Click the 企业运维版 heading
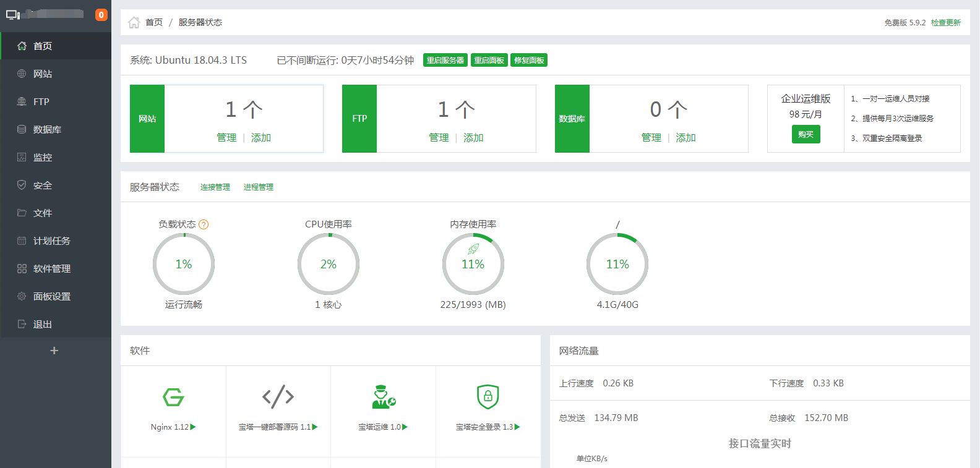Screen dimensions: 980x468 click(x=806, y=99)
